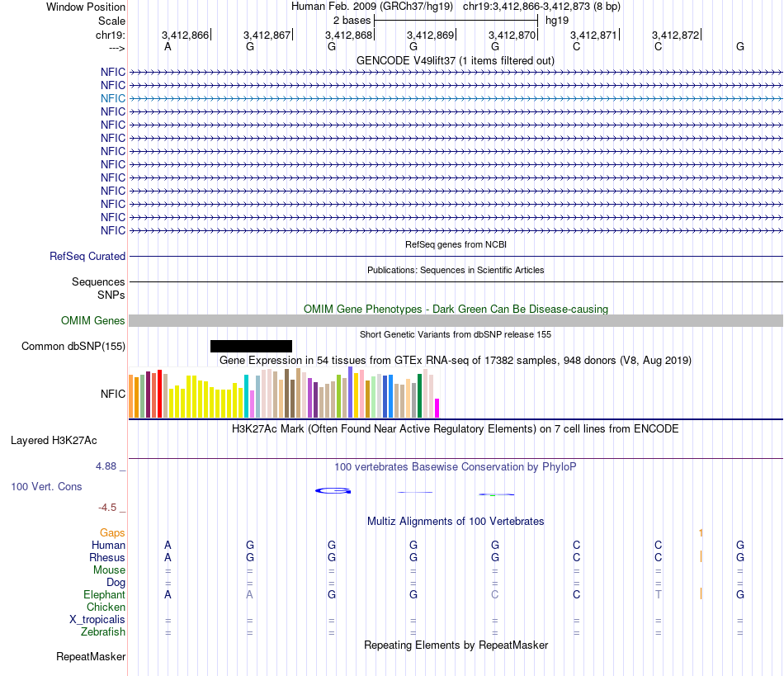Click the orange Gaps row label

coord(112,533)
